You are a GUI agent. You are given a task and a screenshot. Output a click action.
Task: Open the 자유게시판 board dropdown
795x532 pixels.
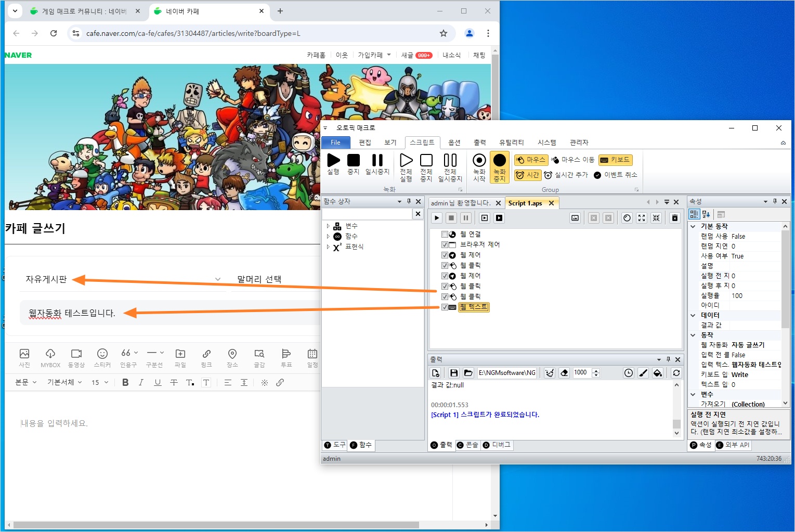click(123, 279)
